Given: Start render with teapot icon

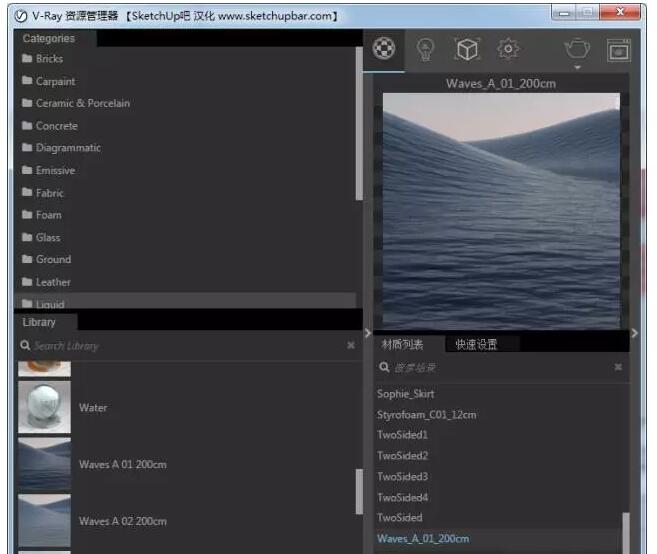Looking at the screenshot, I should pos(577,49).
